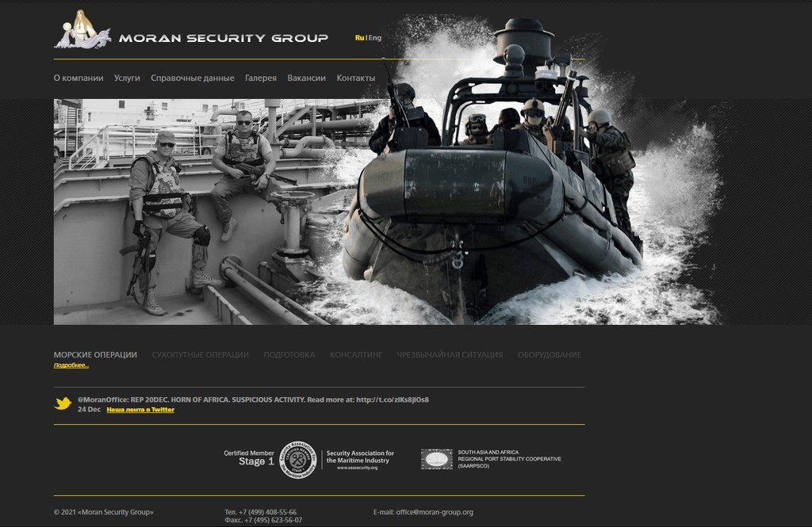Select the ЧРЕЗВЫЧАЙНАЯ СИТУАЦИЯ tab
The image size is (812, 527).
[450, 354]
